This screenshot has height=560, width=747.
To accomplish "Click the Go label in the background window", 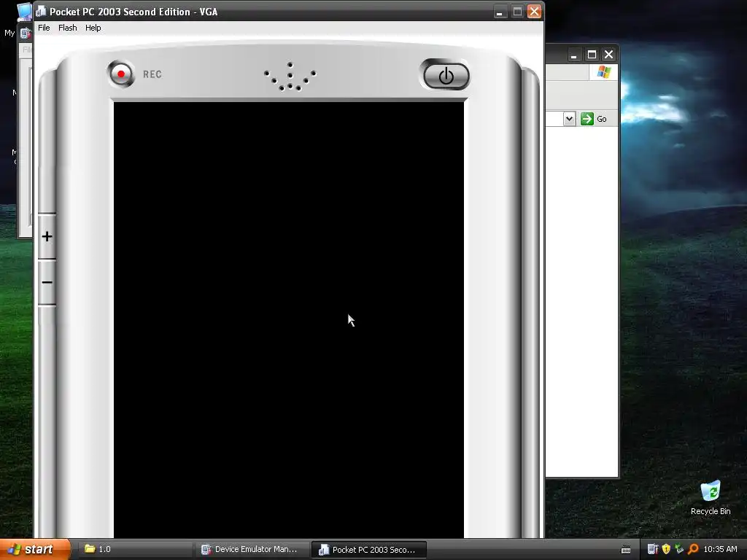I will click(x=602, y=119).
